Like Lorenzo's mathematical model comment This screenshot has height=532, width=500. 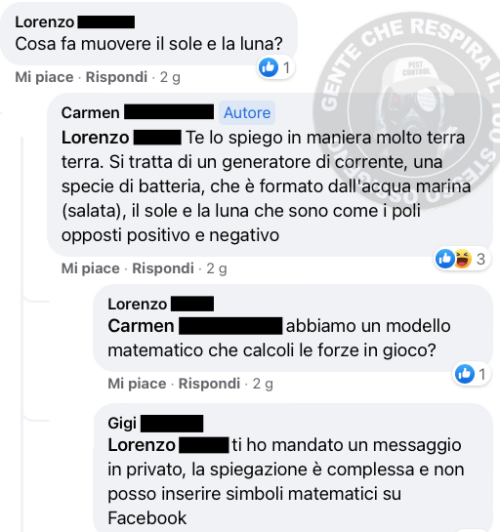point(137,384)
